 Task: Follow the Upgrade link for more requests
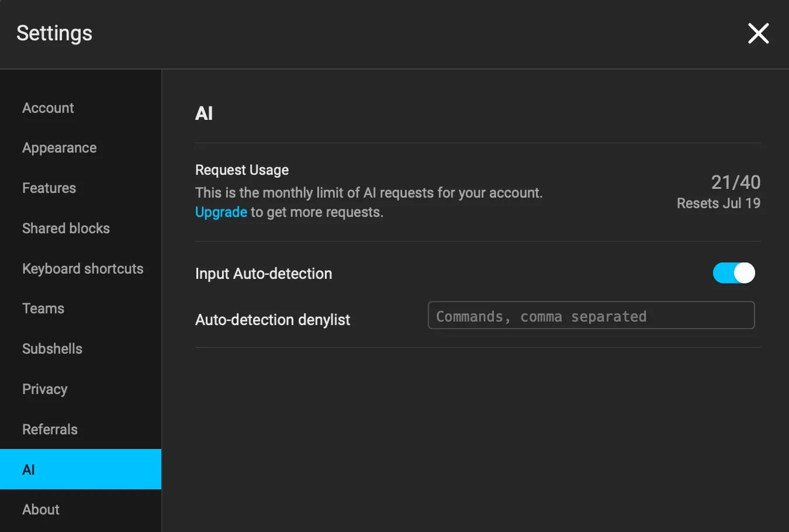click(x=221, y=212)
